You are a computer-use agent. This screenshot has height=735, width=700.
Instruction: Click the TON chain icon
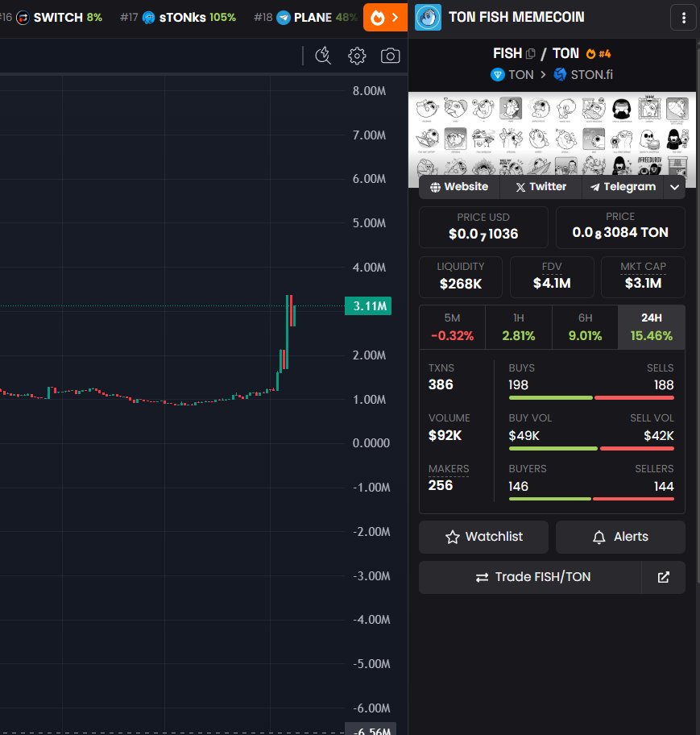(497, 74)
